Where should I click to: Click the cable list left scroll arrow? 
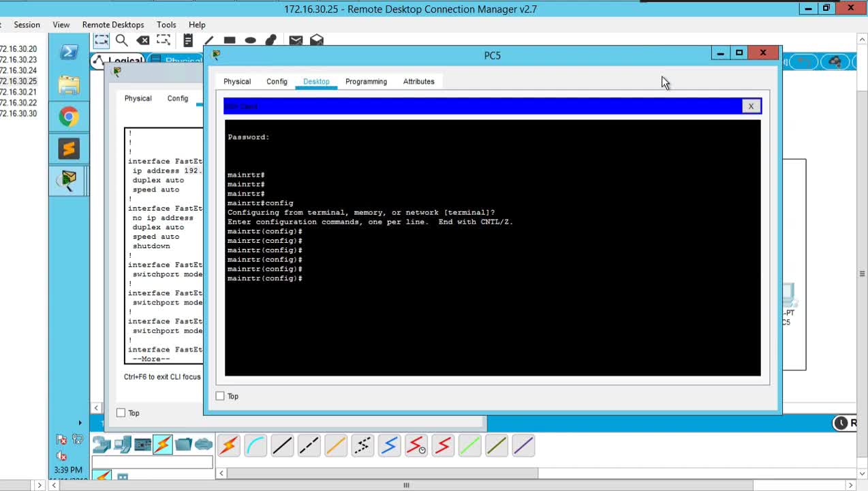[x=222, y=473]
